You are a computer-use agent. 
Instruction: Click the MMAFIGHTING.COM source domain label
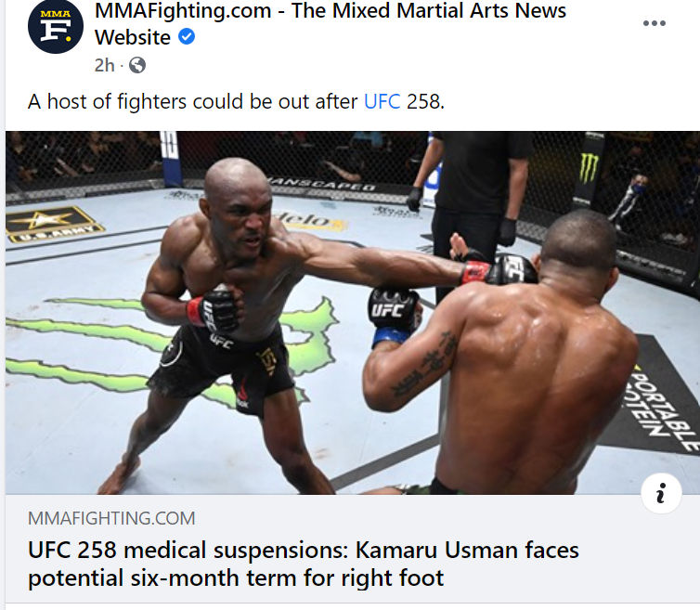pyautogui.click(x=111, y=518)
